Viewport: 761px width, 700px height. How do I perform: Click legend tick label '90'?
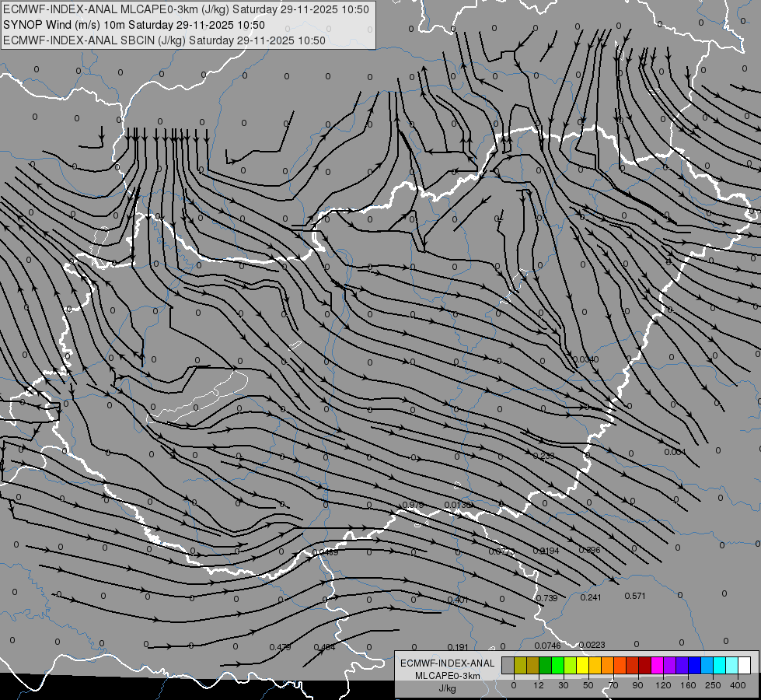pos(637,685)
